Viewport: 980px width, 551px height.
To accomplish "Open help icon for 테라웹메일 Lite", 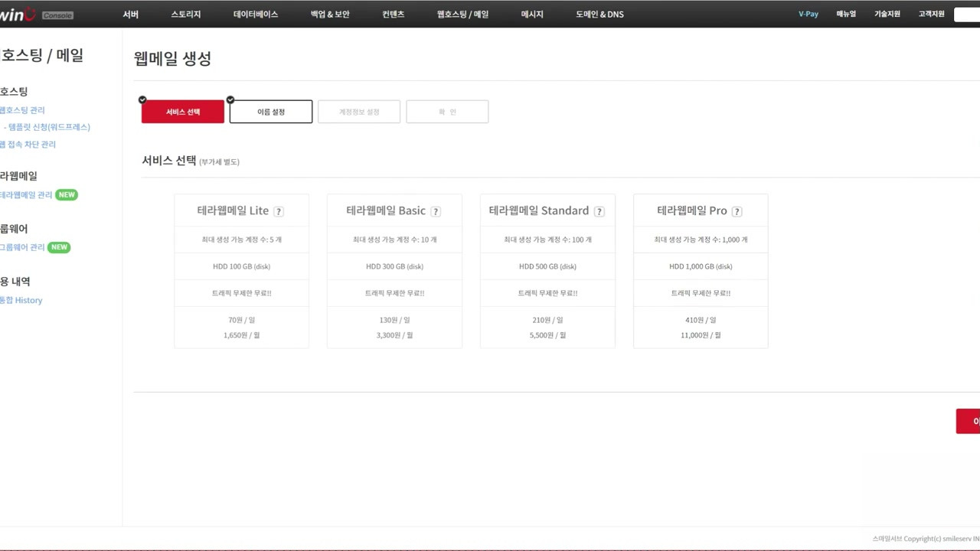I will click(279, 212).
